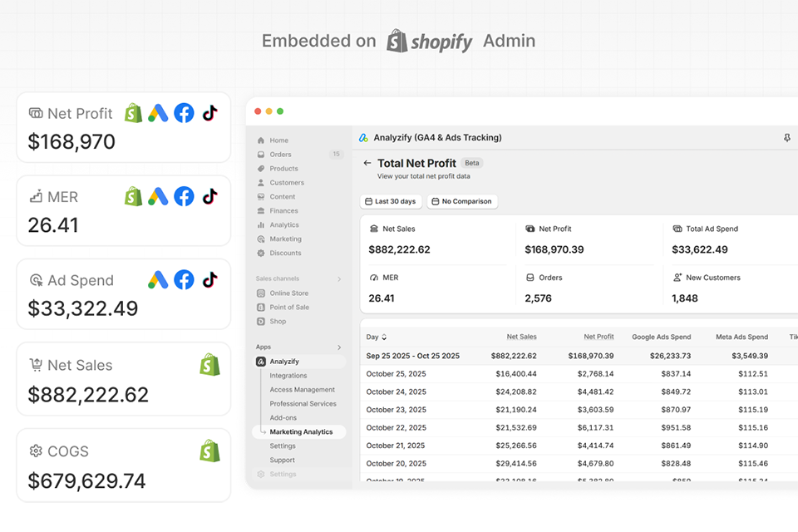Viewport: 798px width, 532px height.
Task: Click the Analytics bar chart icon
Action: coord(260,224)
